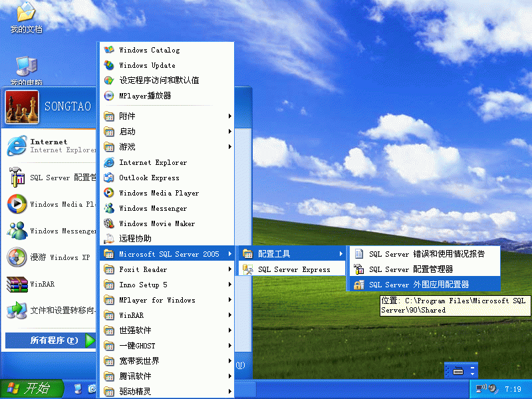
Task: Expand the 附件 submenu arrow
Action: (x=230, y=116)
